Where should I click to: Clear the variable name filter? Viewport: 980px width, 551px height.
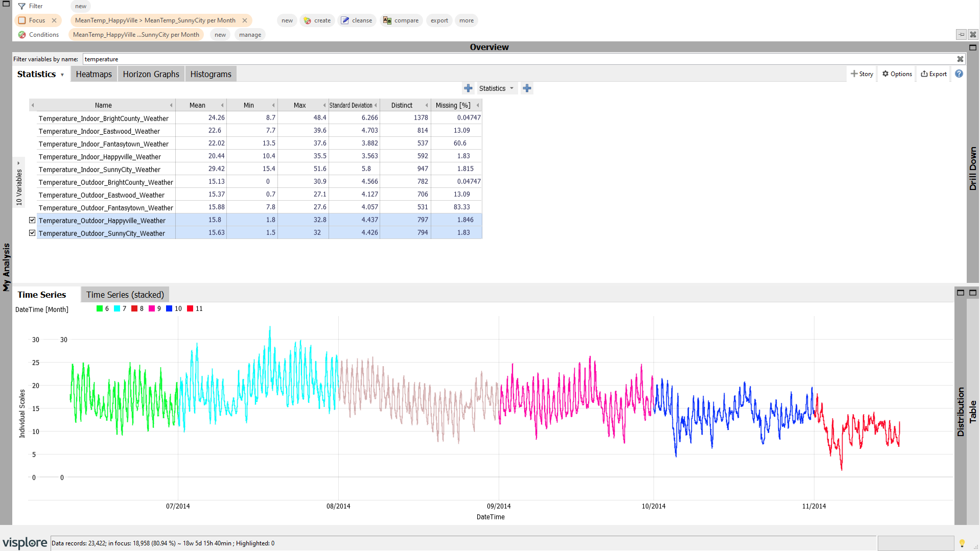960,59
